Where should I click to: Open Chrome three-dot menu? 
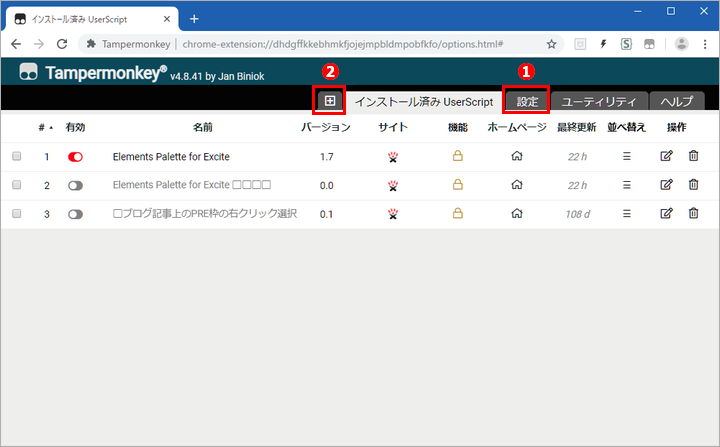point(705,44)
